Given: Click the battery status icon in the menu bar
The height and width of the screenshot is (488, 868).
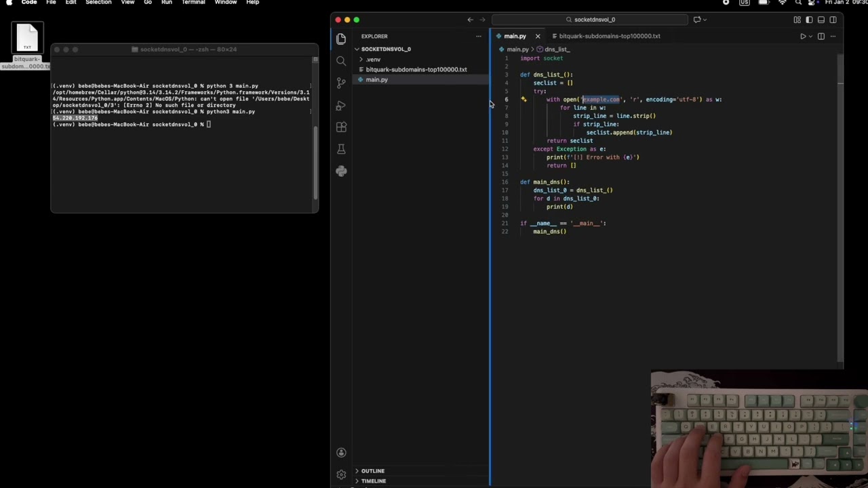Looking at the screenshot, I should click(x=764, y=3).
